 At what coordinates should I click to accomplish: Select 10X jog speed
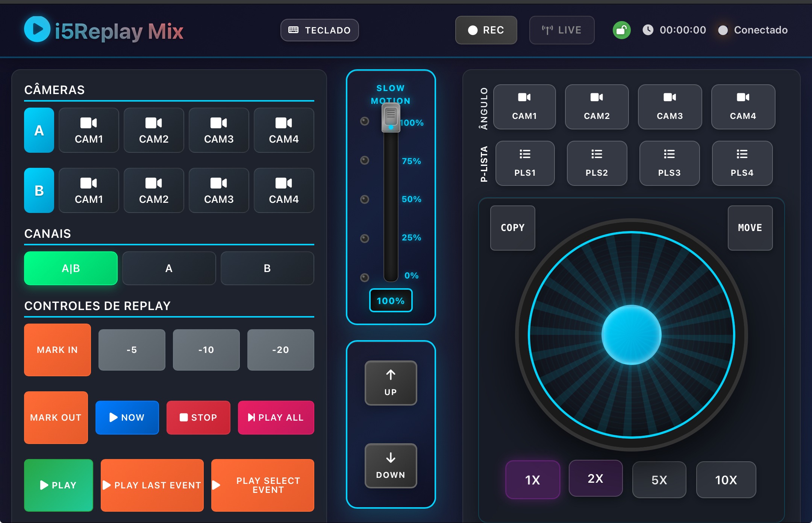coord(726,479)
